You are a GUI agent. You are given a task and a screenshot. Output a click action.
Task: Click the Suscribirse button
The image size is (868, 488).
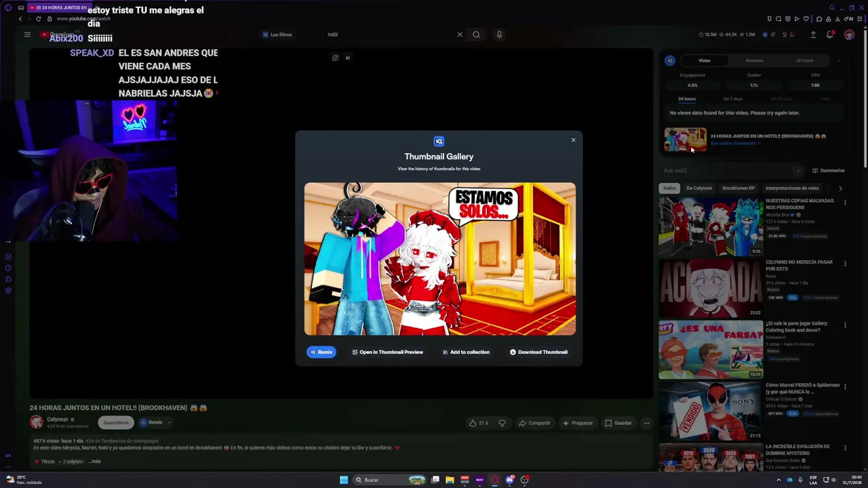[115, 422]
